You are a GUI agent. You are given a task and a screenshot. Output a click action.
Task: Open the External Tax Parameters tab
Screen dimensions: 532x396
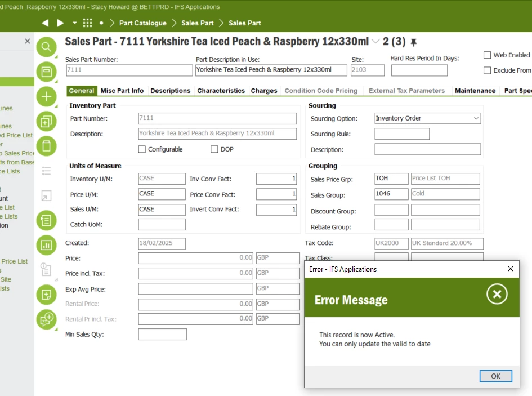pyautogui.click(x=406, y=91)
